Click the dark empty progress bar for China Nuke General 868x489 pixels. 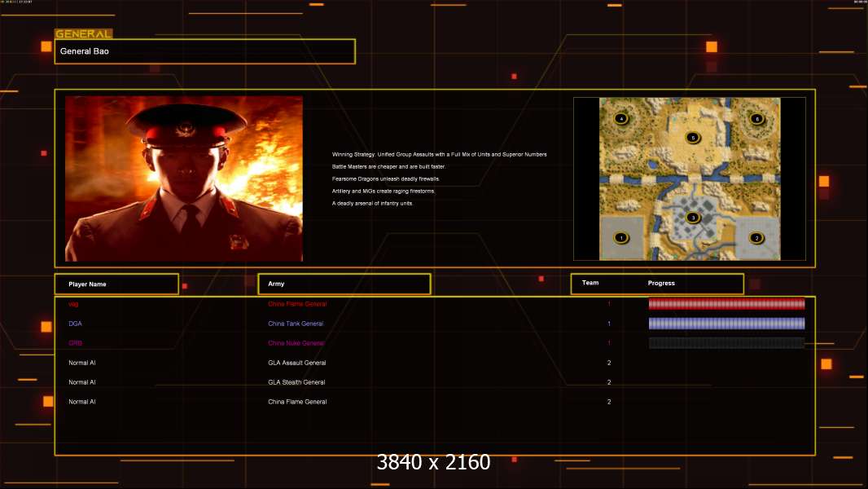727,343
